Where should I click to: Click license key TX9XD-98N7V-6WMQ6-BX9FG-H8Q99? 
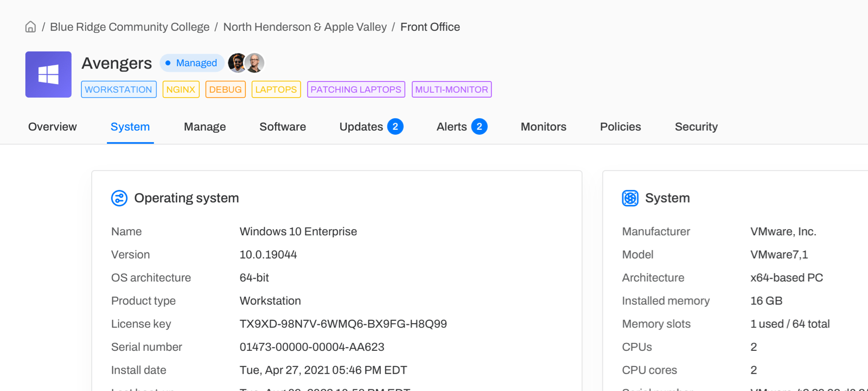pos(343,324)
